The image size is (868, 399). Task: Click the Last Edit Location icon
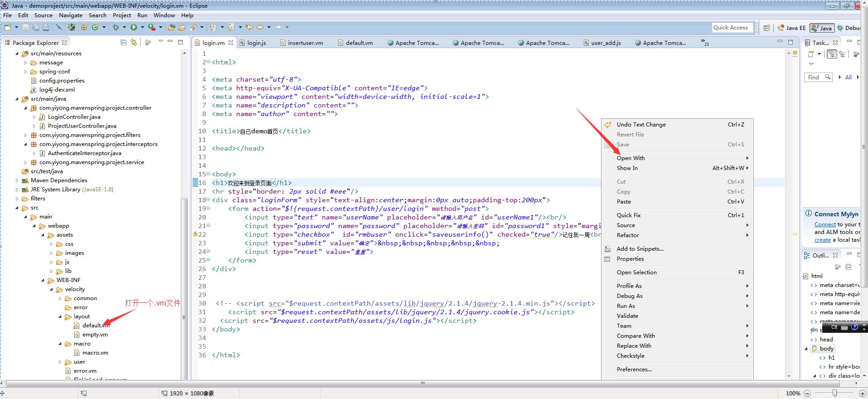coord(249,28)
